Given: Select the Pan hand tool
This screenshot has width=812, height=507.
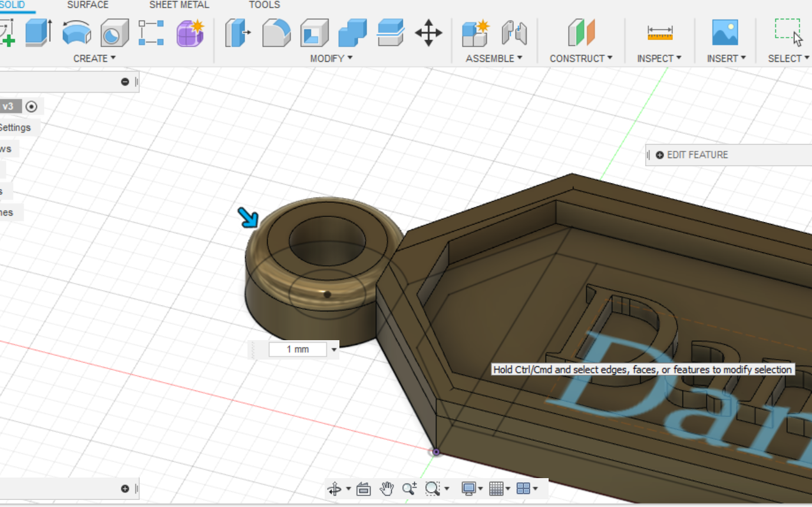Looking at the screenshot, I should tap(387, 489).
